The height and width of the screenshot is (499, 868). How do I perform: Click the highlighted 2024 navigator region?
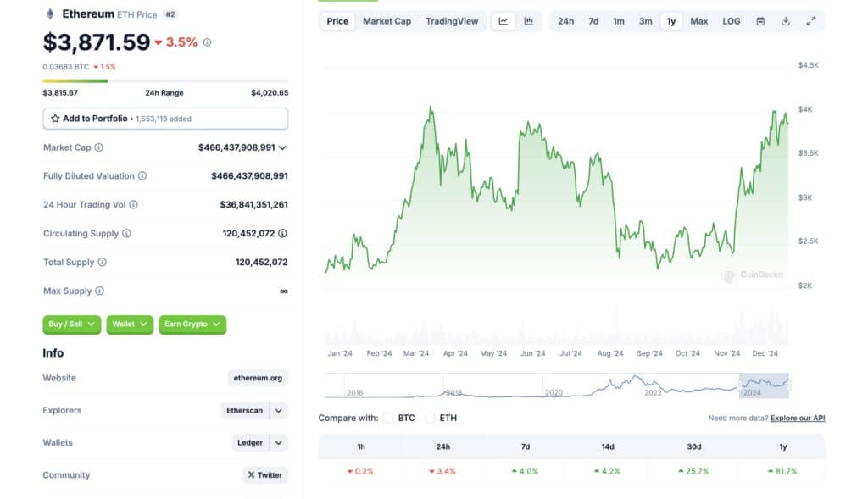tap(764, 385)
